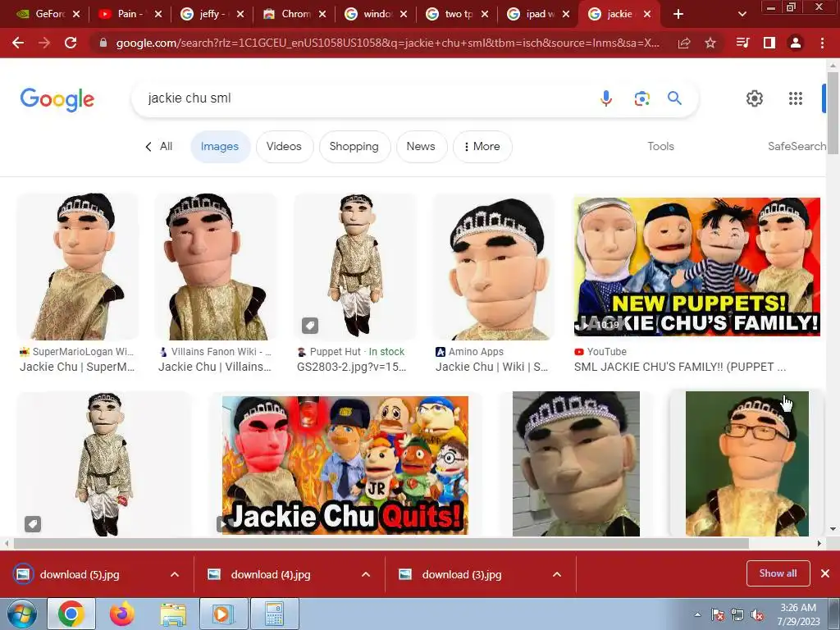Open the Tools options
The height and width of the screenshot is (630, 840).
pos(660,146)
